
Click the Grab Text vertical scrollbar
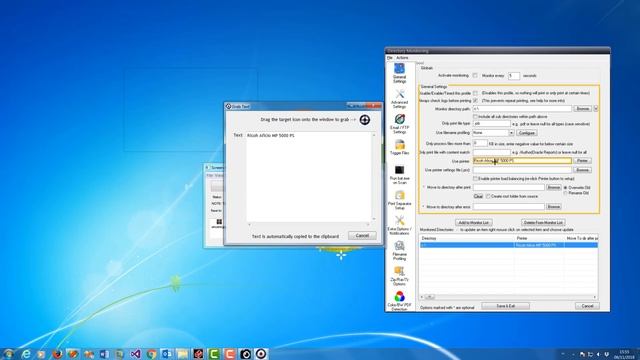pyautogui.click(x=374, y=177)
